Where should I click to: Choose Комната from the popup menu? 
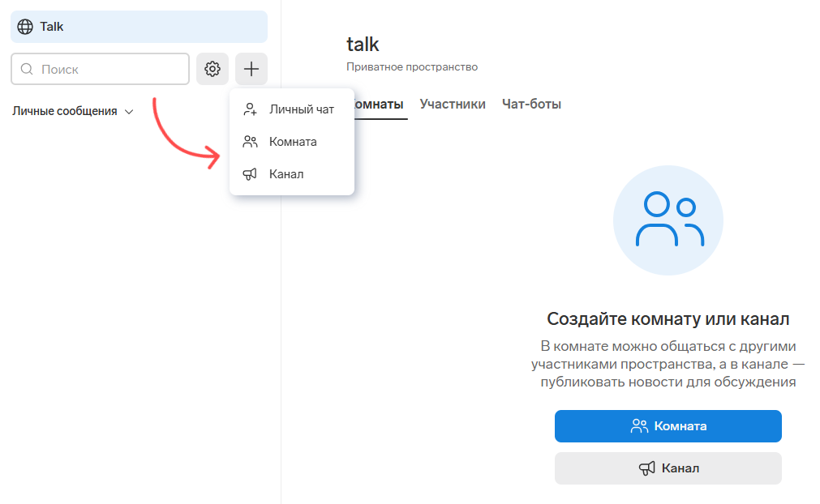292,142
